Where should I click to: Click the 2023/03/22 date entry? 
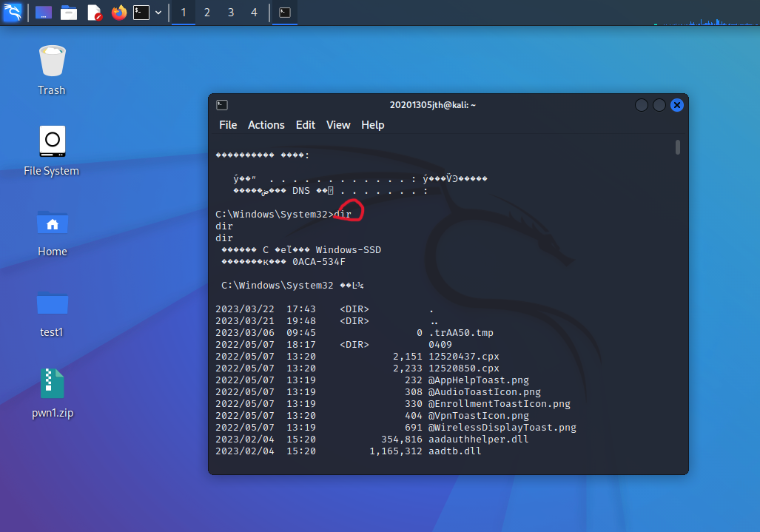pyautogui.click(x=245, y=309)
